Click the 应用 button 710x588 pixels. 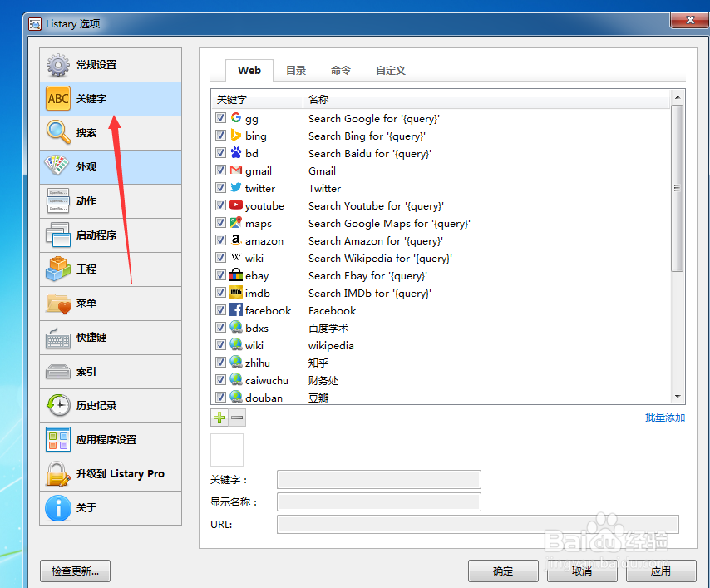coord(661,571)
